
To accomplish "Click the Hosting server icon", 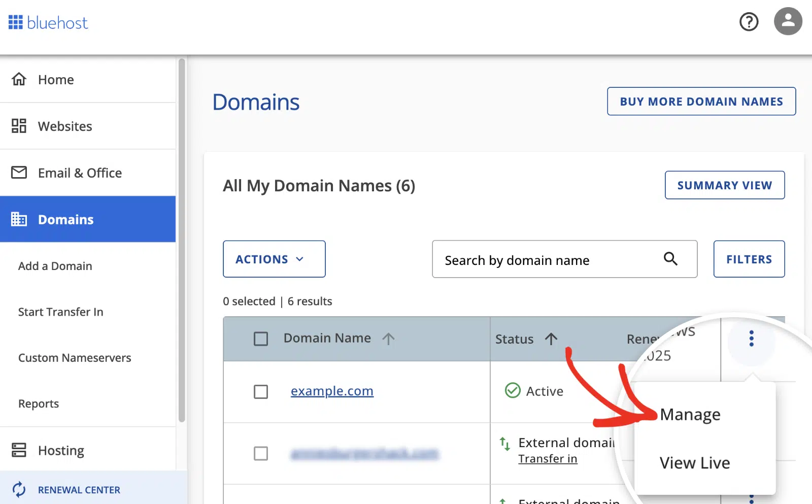I will point(19,450).
